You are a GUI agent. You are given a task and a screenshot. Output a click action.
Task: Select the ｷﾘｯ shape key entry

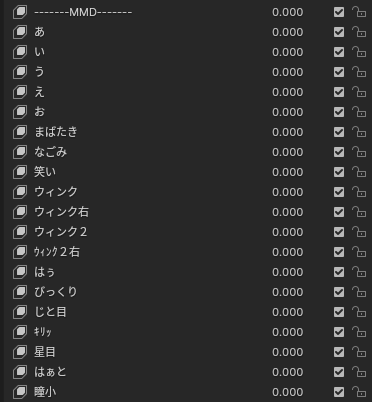coord(43,332)
